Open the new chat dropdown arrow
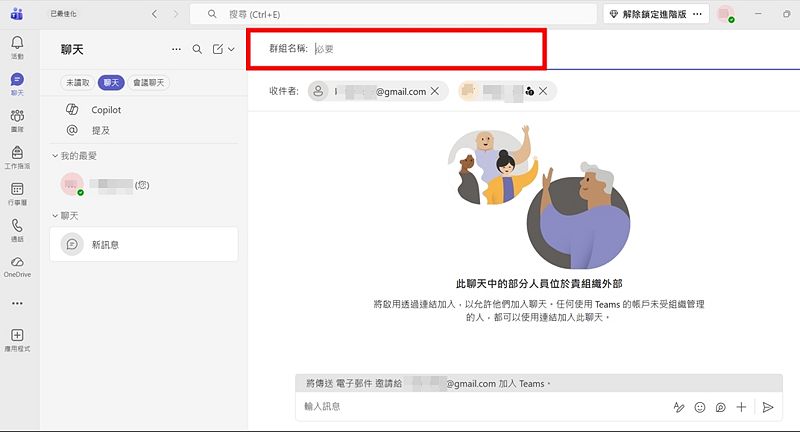This screenshot has width=800, height=432. (231, 49)
